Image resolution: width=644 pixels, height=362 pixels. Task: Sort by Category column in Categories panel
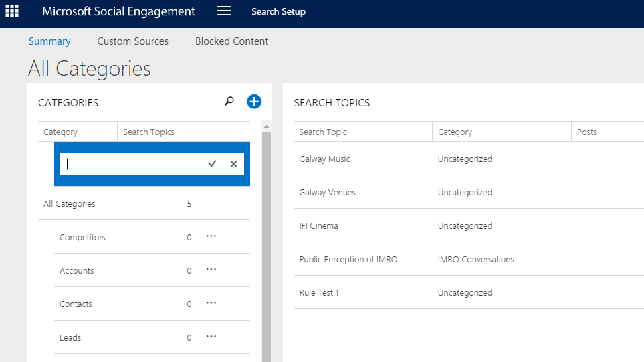pos(78,132)
